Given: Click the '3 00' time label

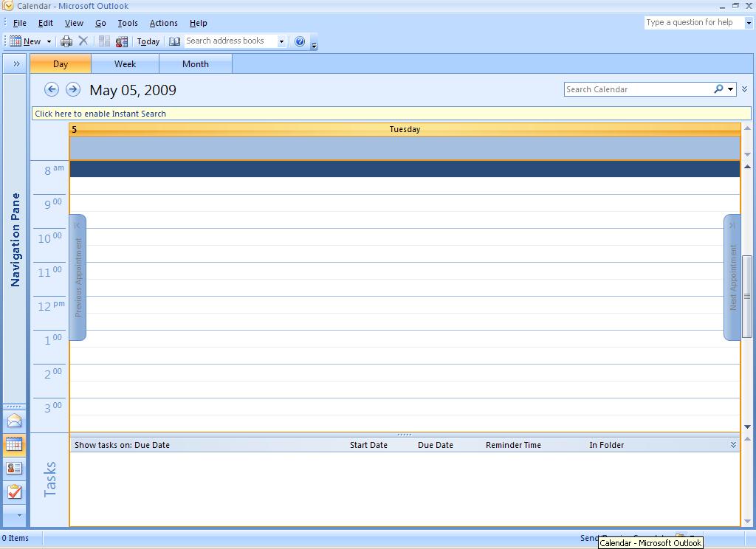Looking at the screenshot, I should (53, 407).
